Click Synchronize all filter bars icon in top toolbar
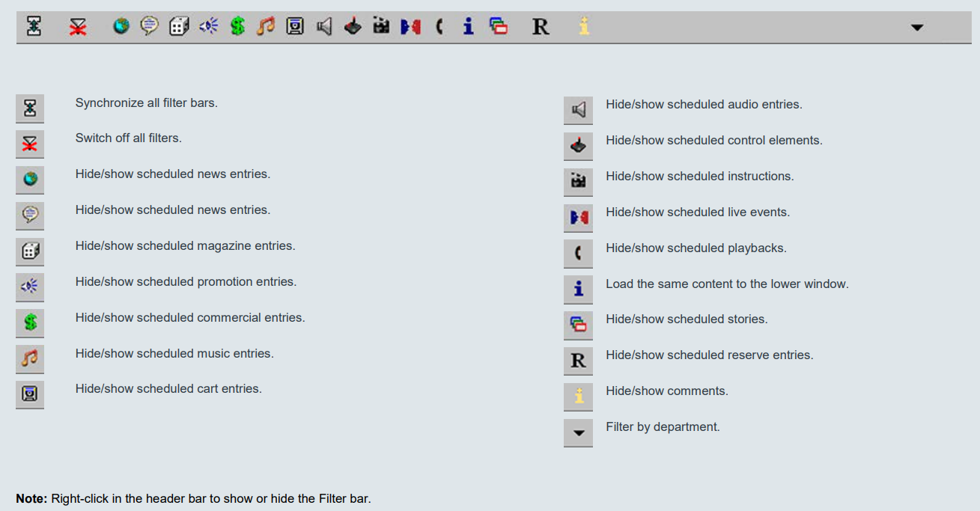 [x=34, y=27]
